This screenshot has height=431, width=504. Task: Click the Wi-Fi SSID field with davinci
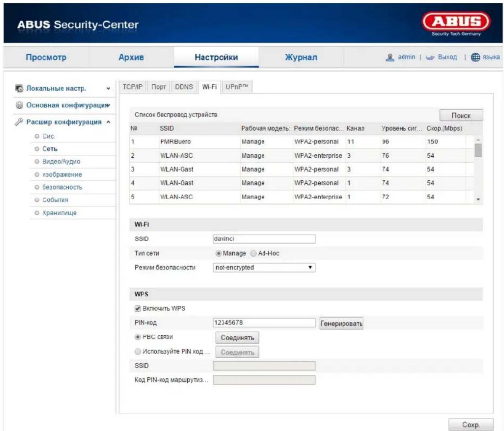[264, 239]
